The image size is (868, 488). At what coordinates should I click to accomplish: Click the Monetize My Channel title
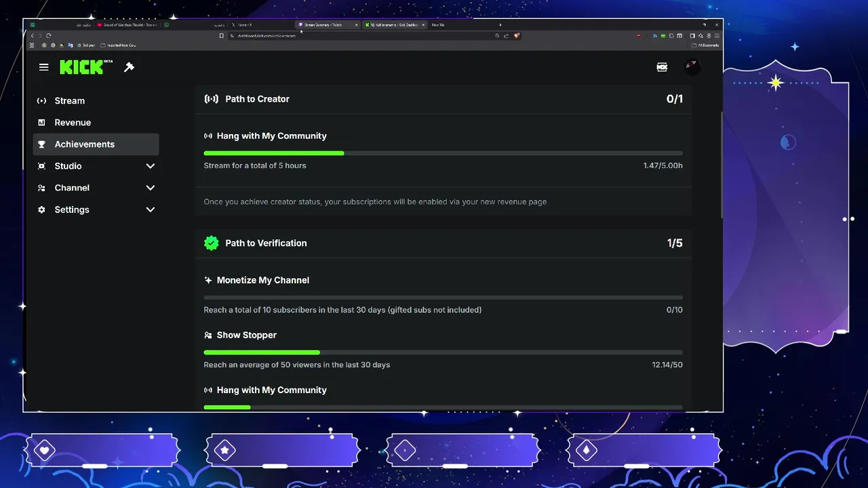click(x=262, y=280)
